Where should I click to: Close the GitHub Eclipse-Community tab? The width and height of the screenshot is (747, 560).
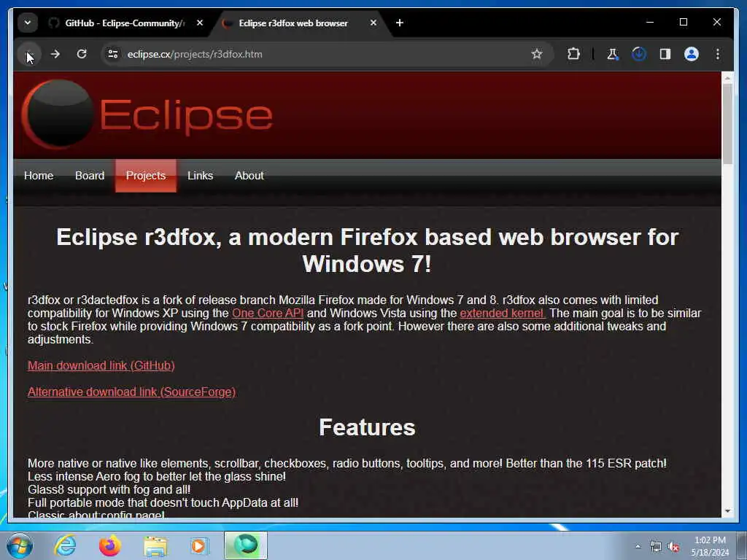point(200,23)
